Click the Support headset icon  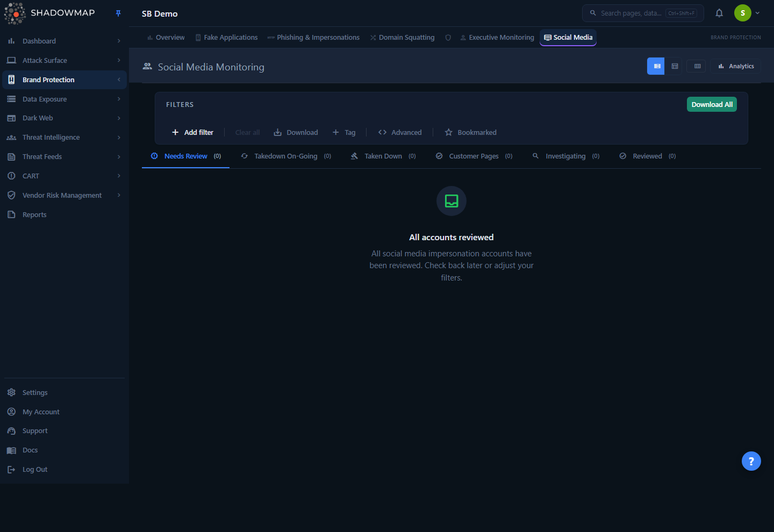[11, 431]
